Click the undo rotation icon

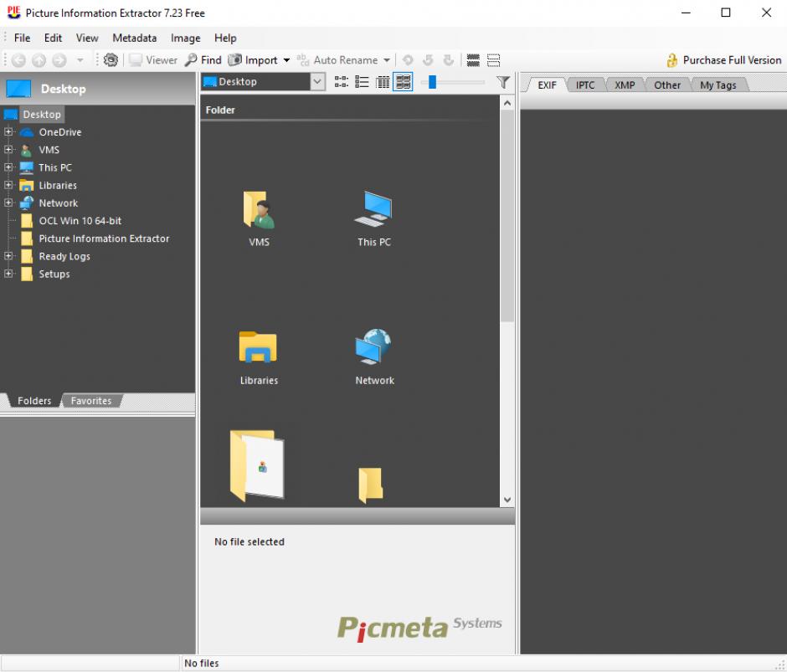(x=408, y=60)
